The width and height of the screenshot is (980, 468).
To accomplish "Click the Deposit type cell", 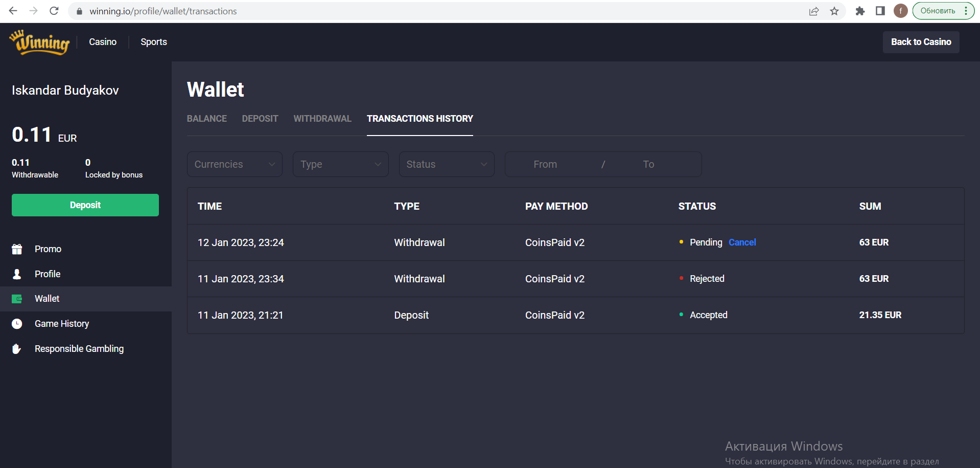I will click(x=411, y=315).
